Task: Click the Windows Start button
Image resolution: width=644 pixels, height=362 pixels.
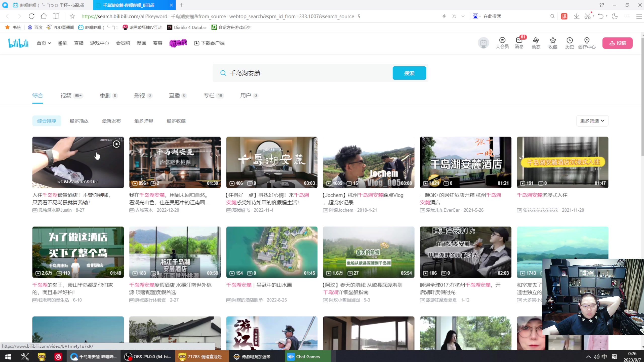Action: (x=8, y=356)
